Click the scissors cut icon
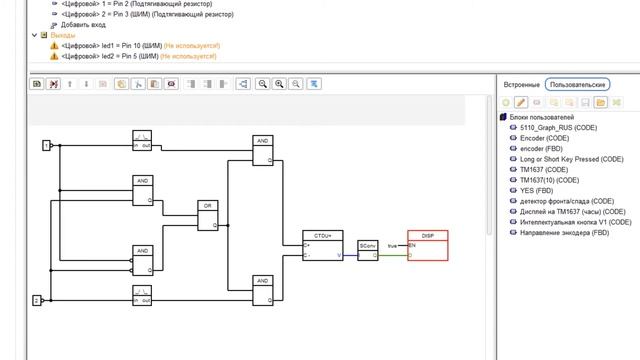The height and width of the screenshot is (360, 640). coord(138,84)
